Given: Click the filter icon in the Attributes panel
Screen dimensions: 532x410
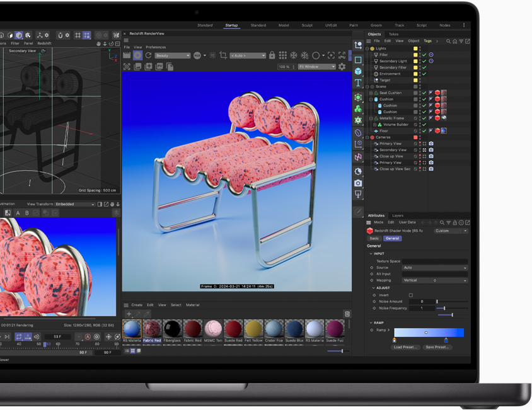Looking at the screenshot, I should pos(449,222).
